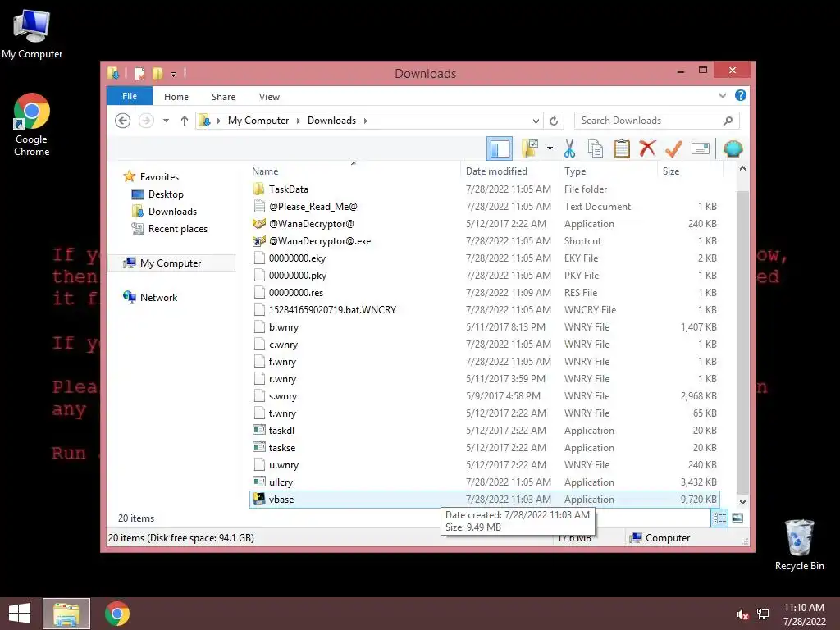Click the File Explorer taskbar icon
840x630 pixels.
(x=66, y=614)
